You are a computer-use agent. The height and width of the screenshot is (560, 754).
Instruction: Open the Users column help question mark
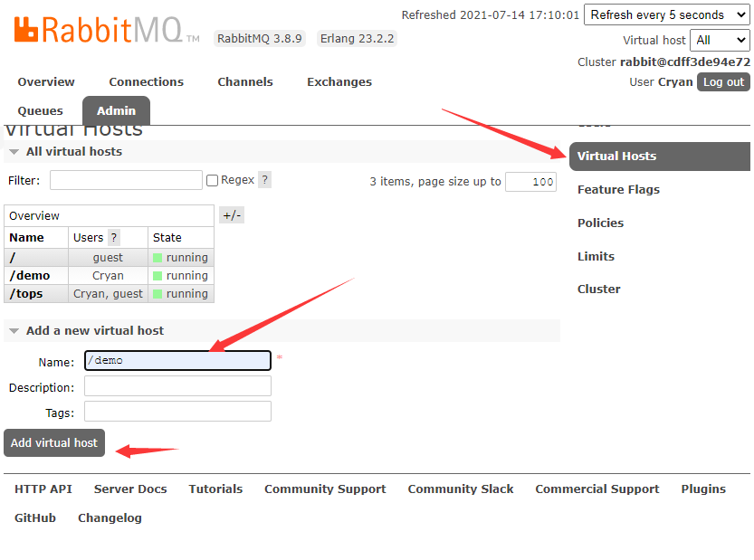pos(113,237)
